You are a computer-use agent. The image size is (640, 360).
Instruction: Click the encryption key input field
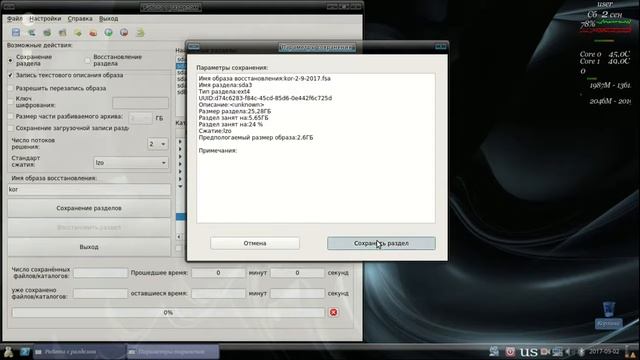pos(140,102)
